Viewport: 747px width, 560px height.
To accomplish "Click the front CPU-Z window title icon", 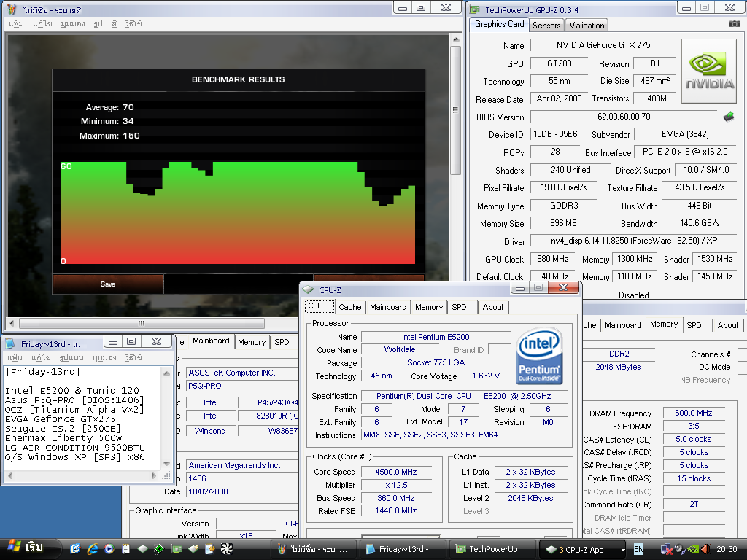I will point(309,289).
